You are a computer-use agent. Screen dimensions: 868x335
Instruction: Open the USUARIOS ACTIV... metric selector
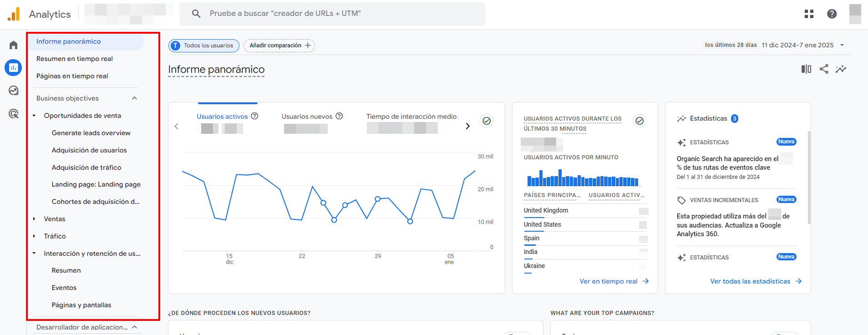(x=616, y=195)
